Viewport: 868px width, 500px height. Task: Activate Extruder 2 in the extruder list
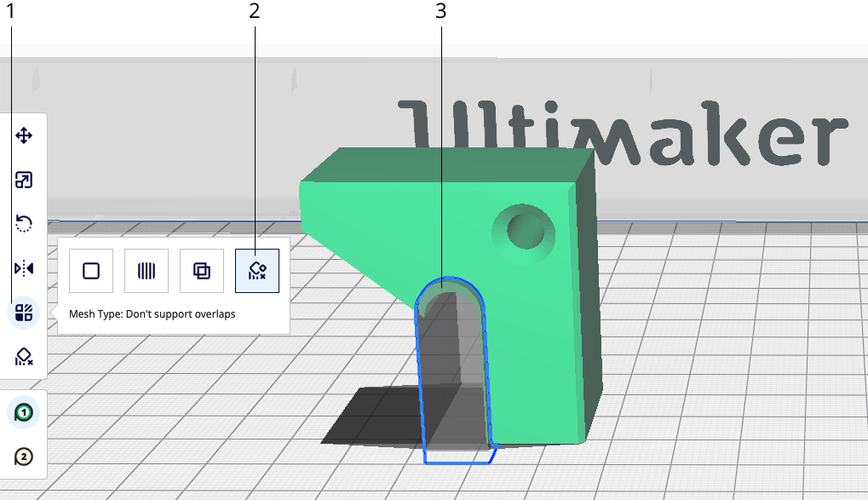(x=23, y=456)
